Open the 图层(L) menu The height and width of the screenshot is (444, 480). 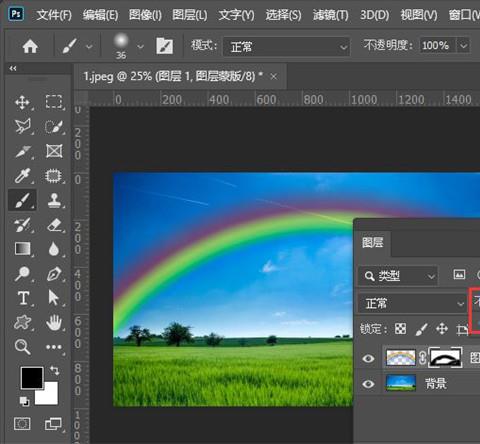(190, 15)
